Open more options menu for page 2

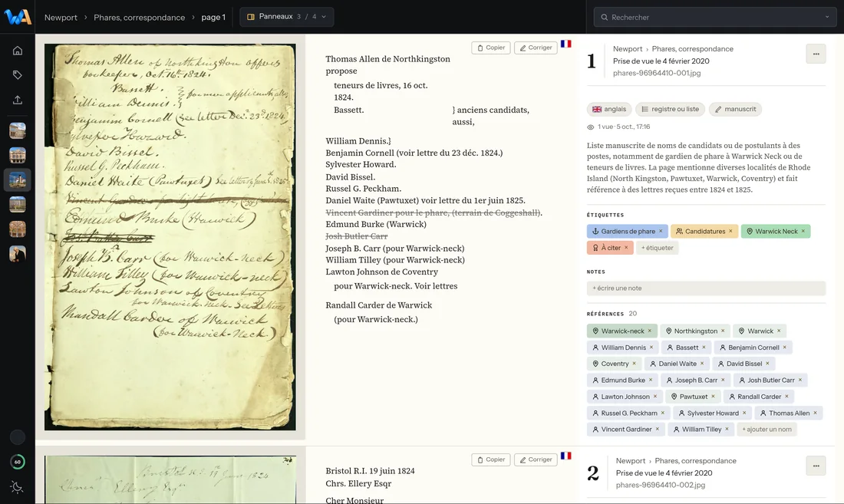click(816, 466)
